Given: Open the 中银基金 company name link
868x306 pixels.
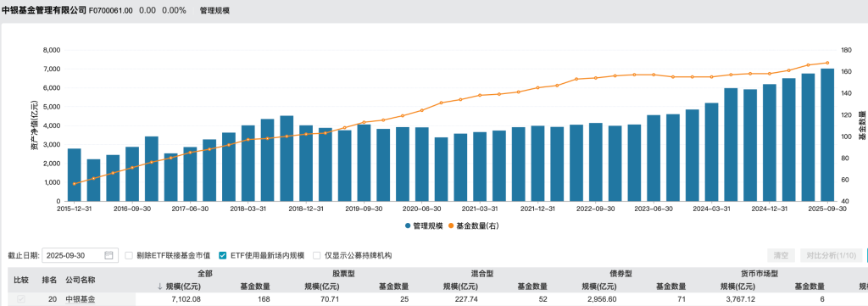Looking at the screenshot, I should click(81, 299).
